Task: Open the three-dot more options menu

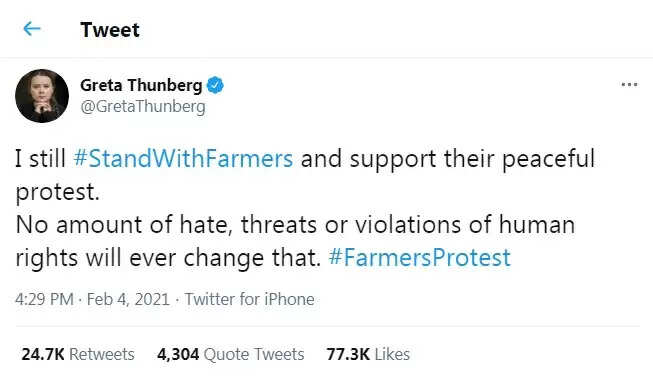Action: pyautogui.click(x=629, y=85)
